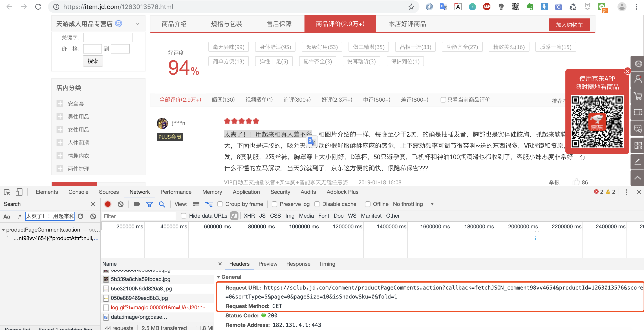Select the inspect element tool in DevTools
The width and height of the screenshot is (644, 330).
(x=7, y=192)
